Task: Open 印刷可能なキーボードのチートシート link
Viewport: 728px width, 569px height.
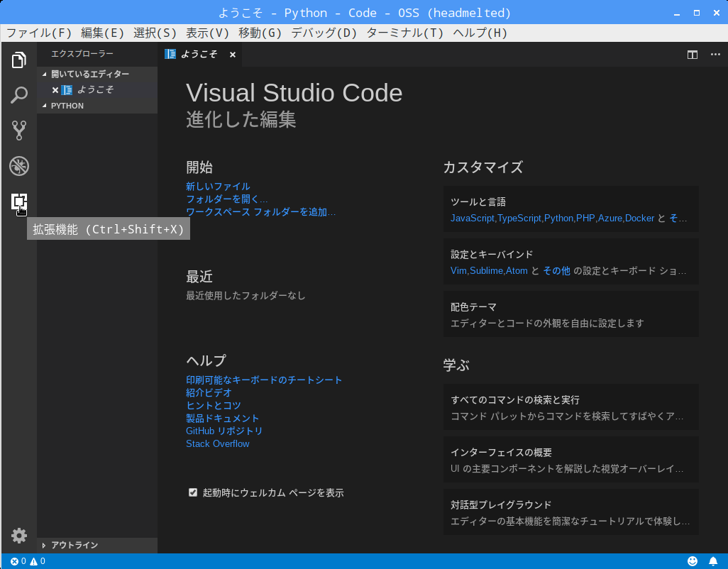Action: coord(264,380)
